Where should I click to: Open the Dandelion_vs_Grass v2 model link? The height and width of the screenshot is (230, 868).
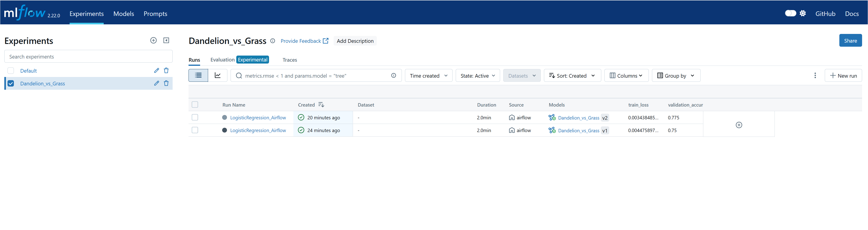(x=578, y=118)
